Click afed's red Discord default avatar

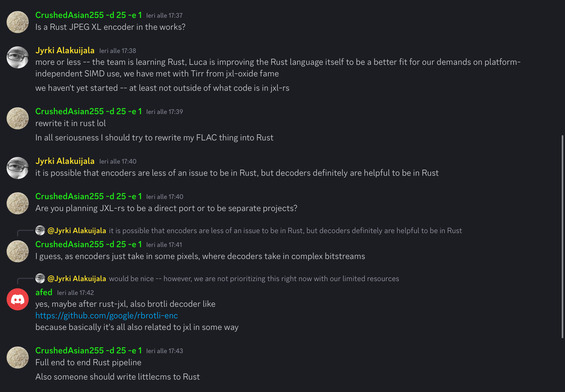click(18, 299)
